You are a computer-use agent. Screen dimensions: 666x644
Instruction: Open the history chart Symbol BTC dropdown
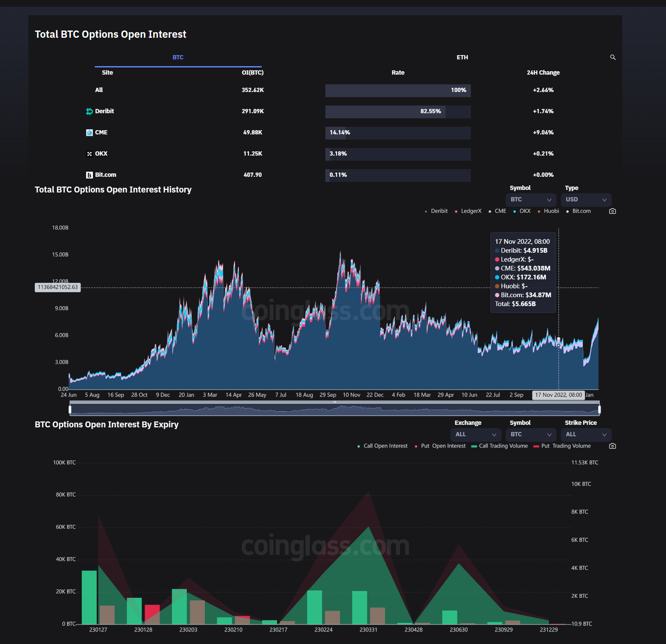[531, 200]
